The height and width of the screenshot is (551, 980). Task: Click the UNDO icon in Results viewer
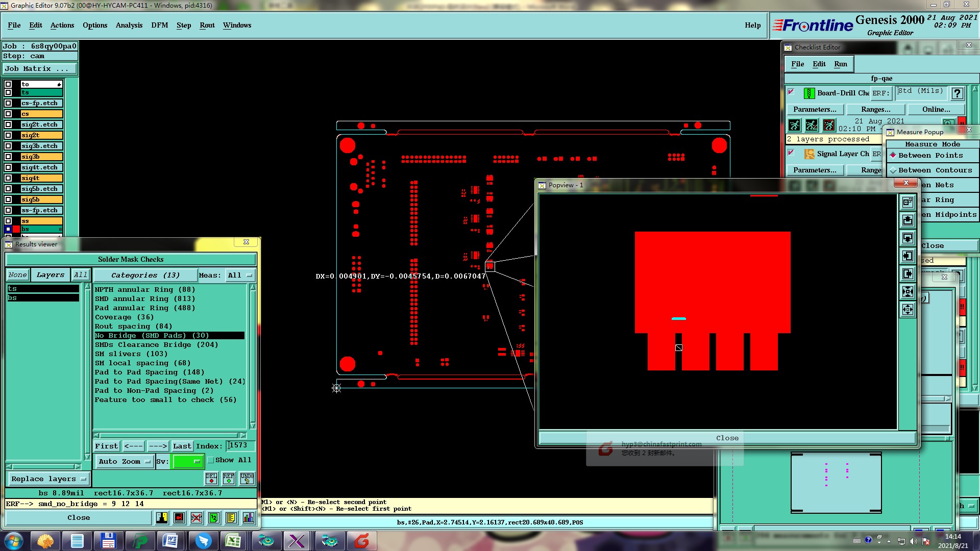(x=247, y=478)
